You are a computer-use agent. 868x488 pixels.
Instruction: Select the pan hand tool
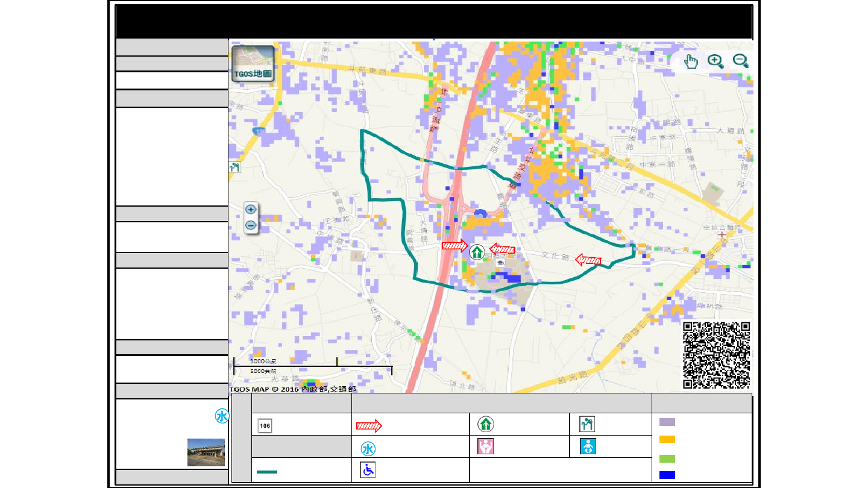click(691, 61)
